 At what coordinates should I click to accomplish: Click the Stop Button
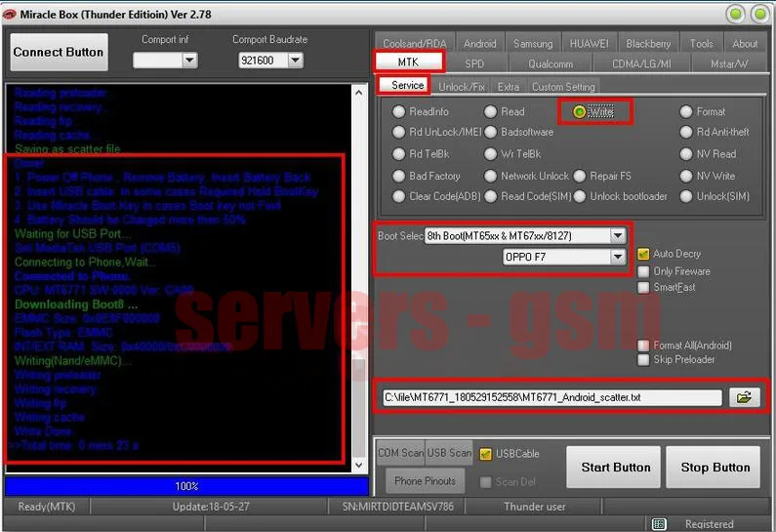[x=714, y=468]
